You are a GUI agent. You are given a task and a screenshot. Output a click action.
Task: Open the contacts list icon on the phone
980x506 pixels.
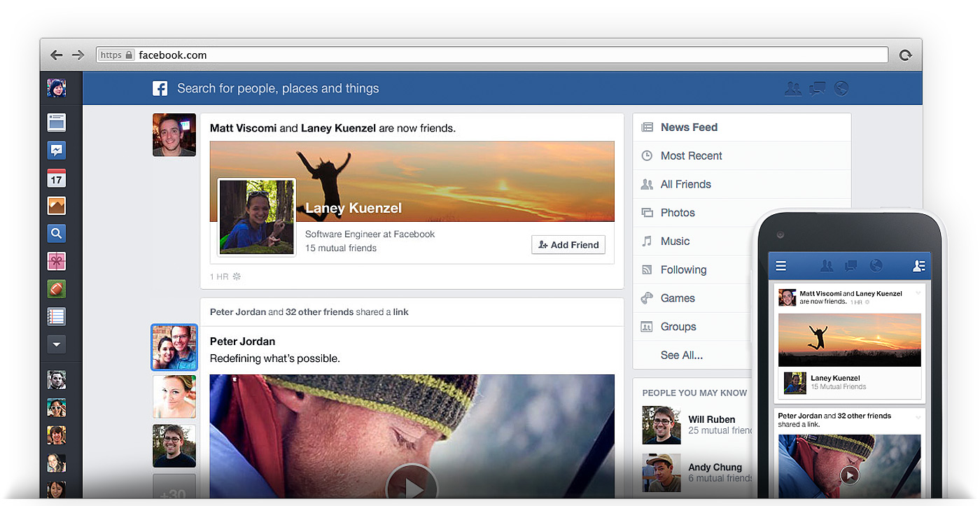tap(919, 266)
